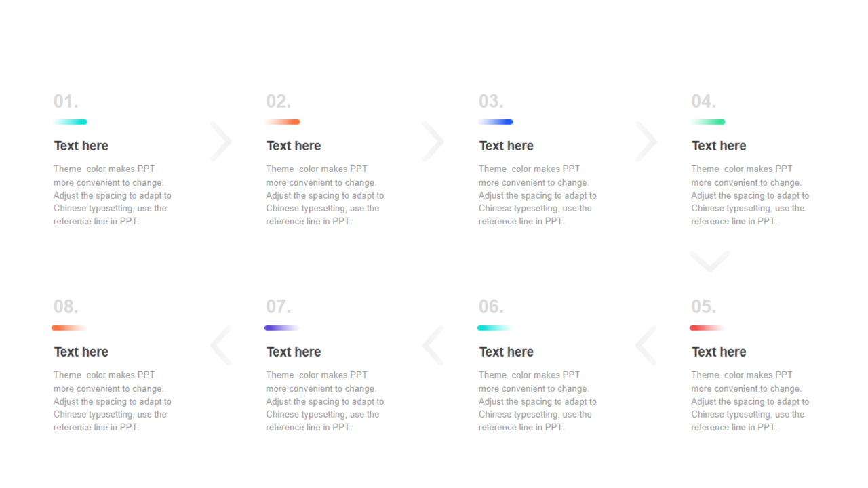This screenshot has height=488, width=868.
Task: Click the left chevron between steps 07 and 08
Action: [x=220, y=345]
